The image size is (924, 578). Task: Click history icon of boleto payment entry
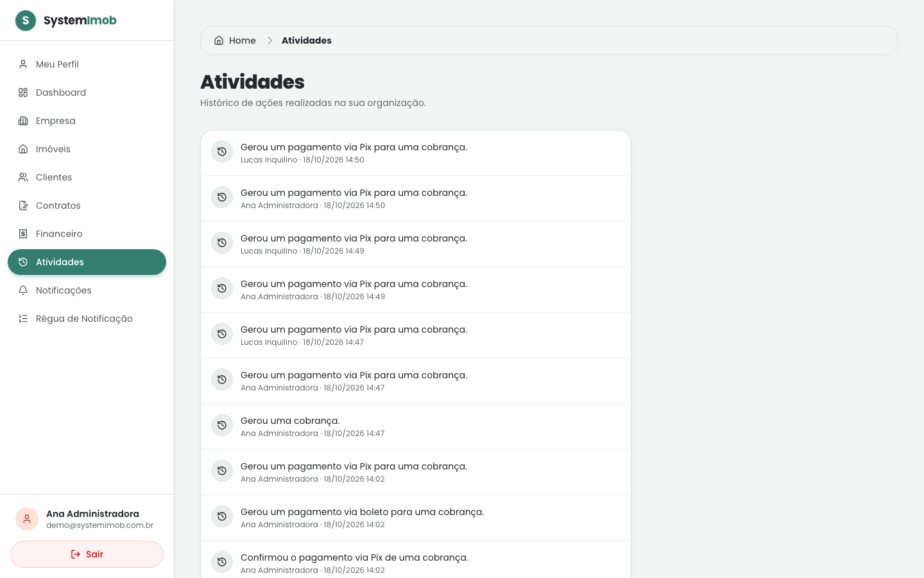[222, 516]
